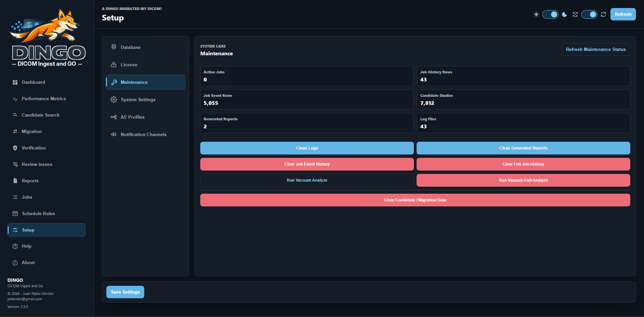This screenshot has height=317, width=644.
Task: Click the moon dark-mode icon
Action: click(565, 14)
